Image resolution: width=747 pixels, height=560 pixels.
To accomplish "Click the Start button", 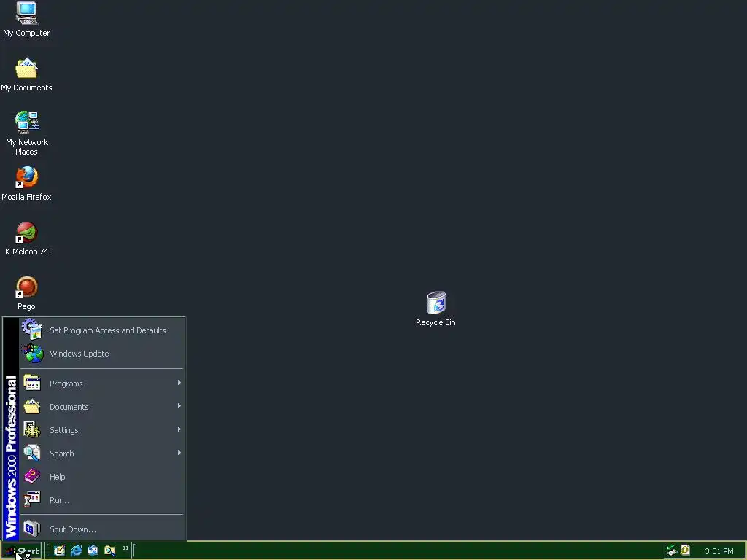I will click(21, 551).
